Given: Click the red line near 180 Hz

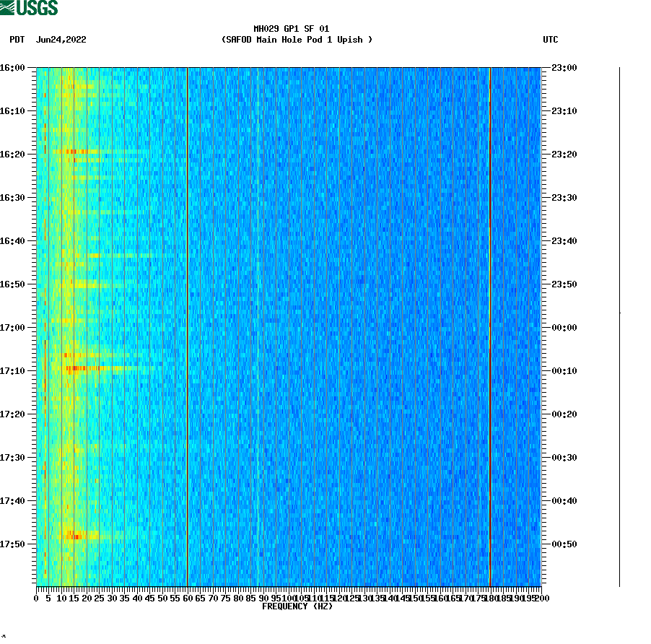Looking at the screenshot, I should coord(490,325).
